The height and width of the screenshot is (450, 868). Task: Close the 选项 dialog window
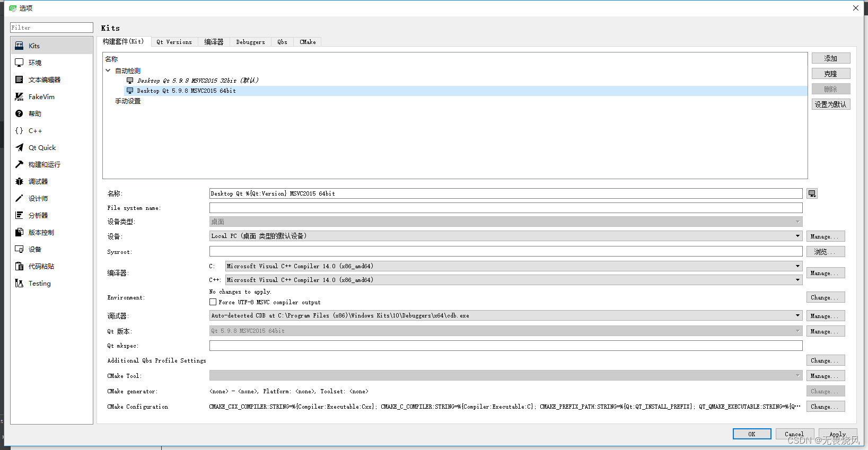856,8
